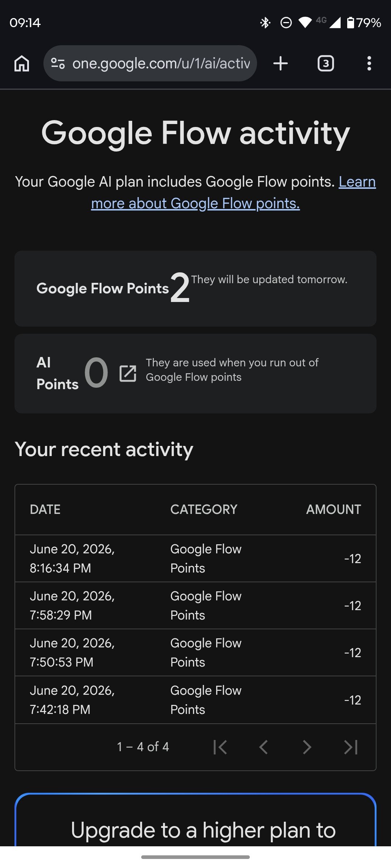
Task: Open site settings icon in address bar
Action: [x=58, y=64]
